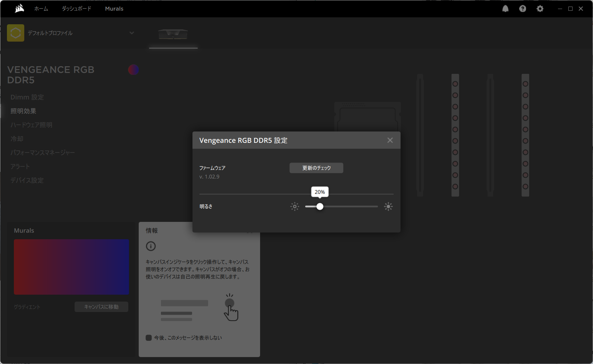Click the low brightness sun icon

[x=295, y=207]
